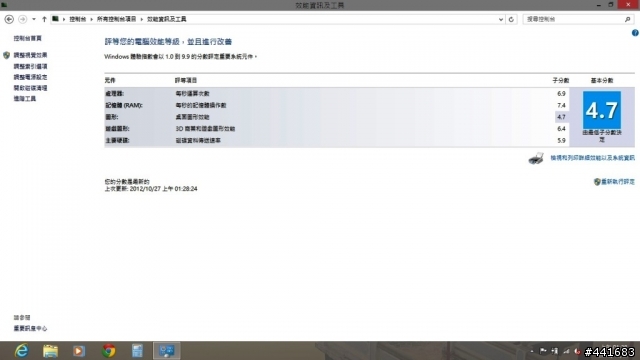
Task: Click 效能資訊及工具 breadcrumb segment
Action: (167, 19)
